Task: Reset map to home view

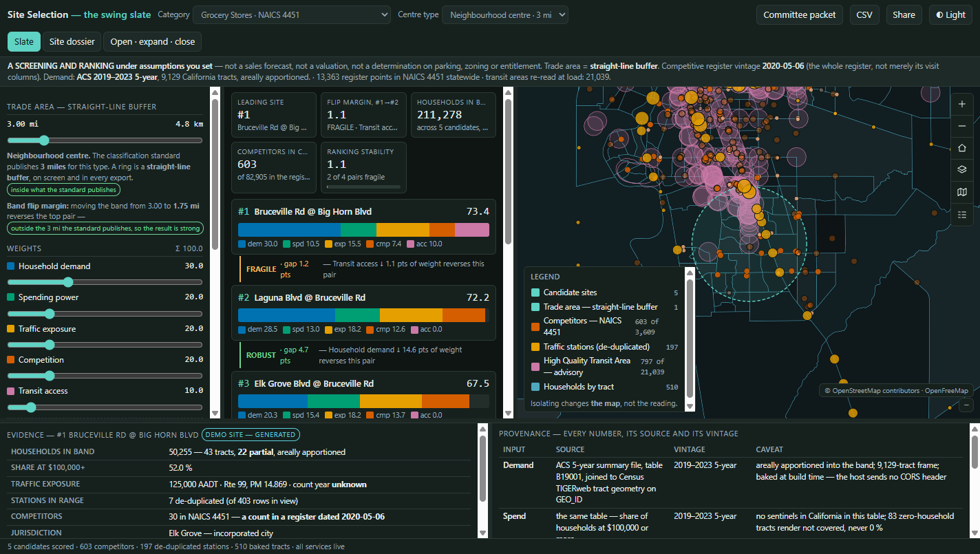Action: [x=962, y=148]
